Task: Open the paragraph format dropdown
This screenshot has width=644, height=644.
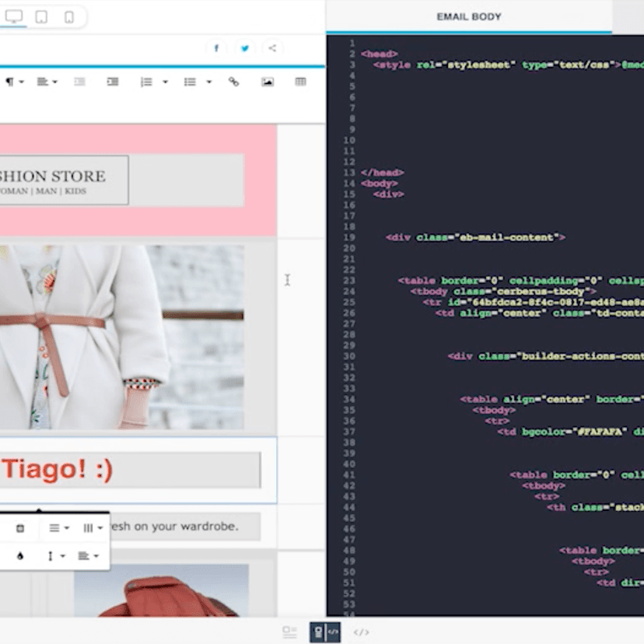Action: (x=14, y=81)
